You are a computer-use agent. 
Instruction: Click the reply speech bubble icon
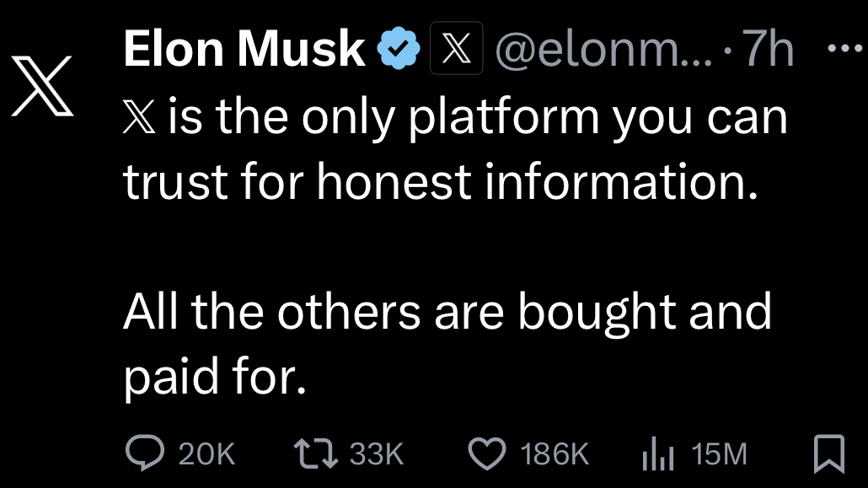tap(145, 453)
